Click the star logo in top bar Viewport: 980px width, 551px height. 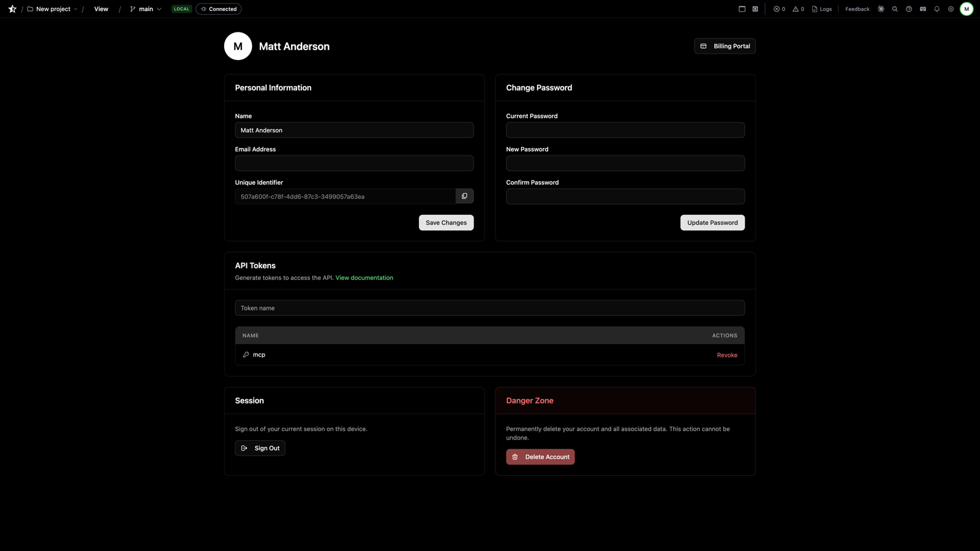coord(12,9)
